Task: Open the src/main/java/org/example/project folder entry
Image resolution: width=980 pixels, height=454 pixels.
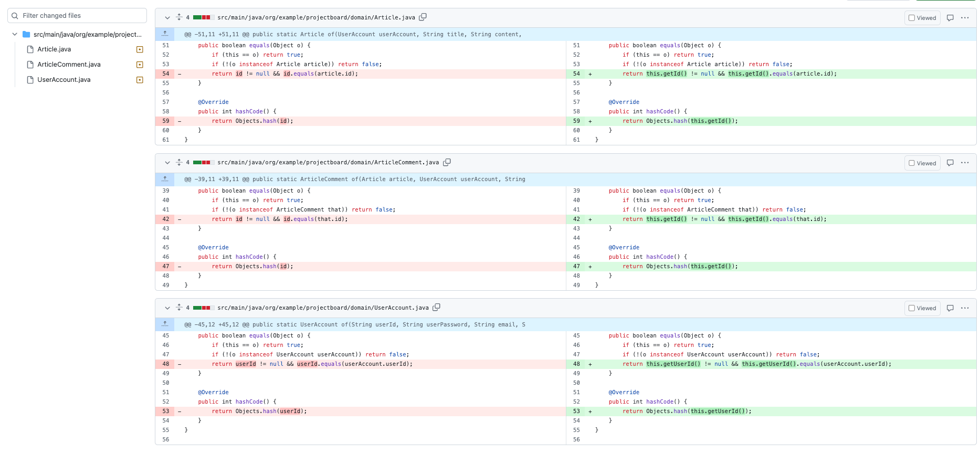Action: click(x=87, y=35)
